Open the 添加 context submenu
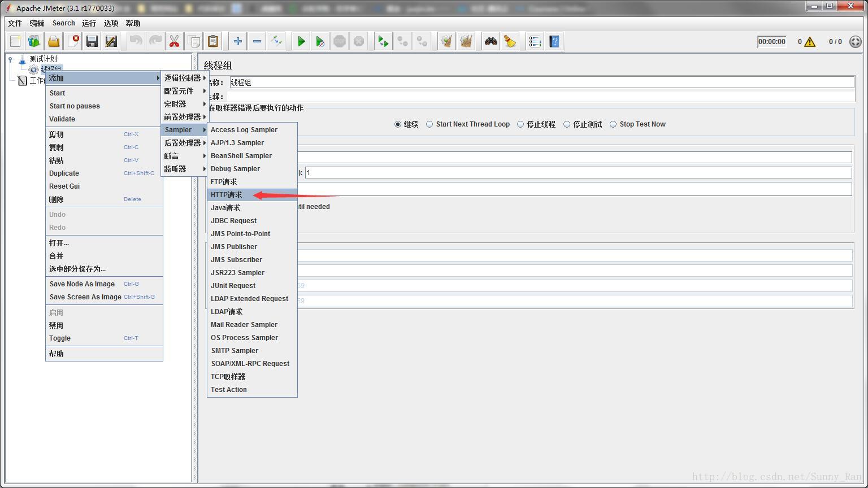 (x=104, y=78)
